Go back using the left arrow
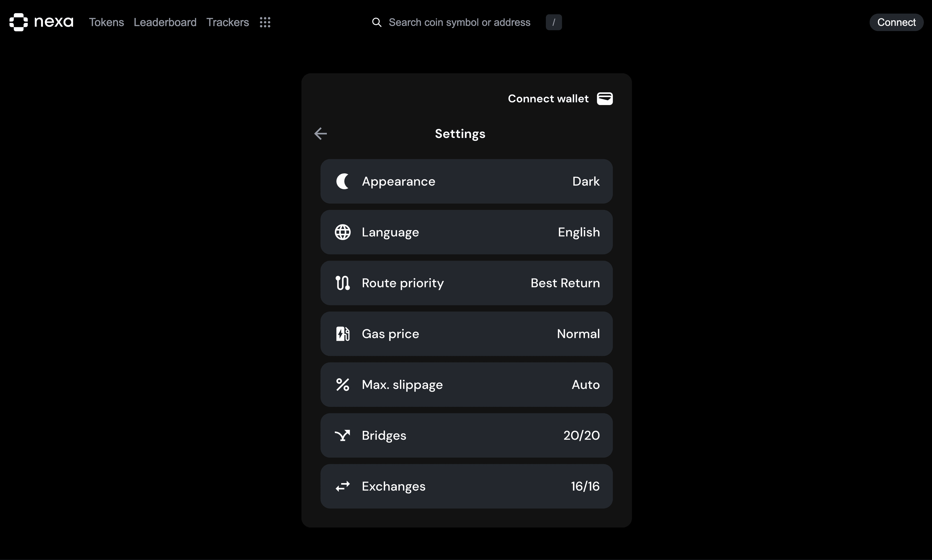 click(x=320, y=134)
